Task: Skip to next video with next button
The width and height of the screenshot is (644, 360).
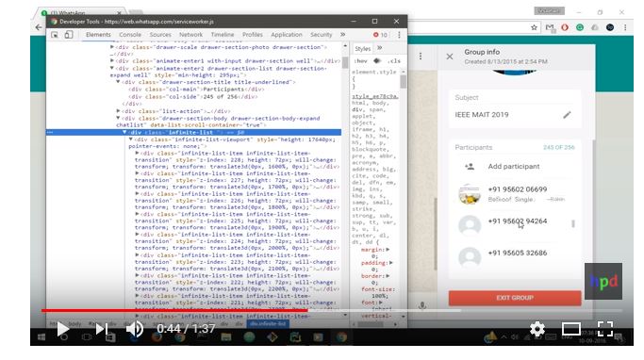Action: coord(102,329)
